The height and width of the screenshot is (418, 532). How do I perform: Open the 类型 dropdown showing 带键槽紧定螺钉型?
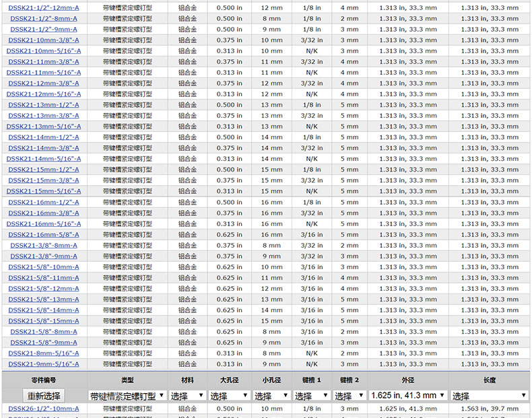pos(127,396)
